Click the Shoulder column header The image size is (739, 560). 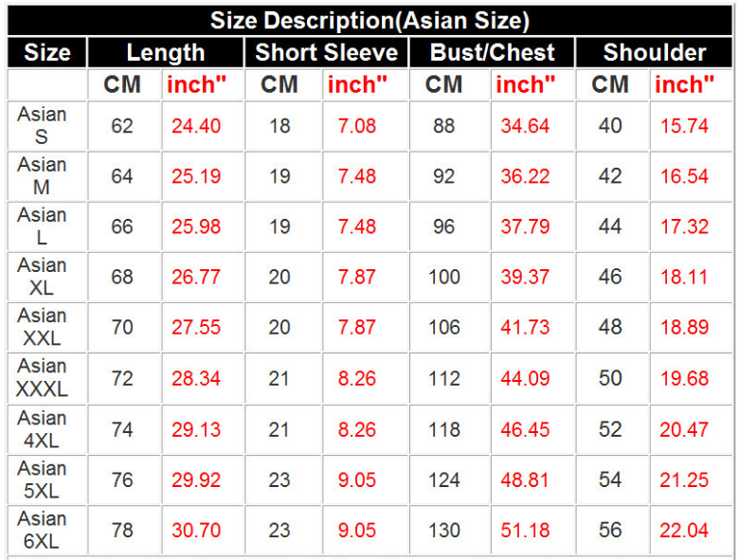click(x=654, y=52)
